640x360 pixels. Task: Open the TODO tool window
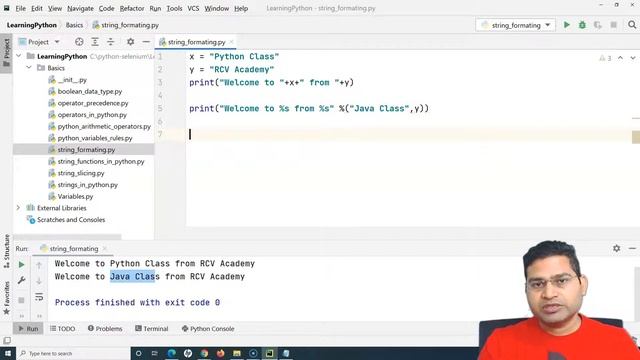63,329
